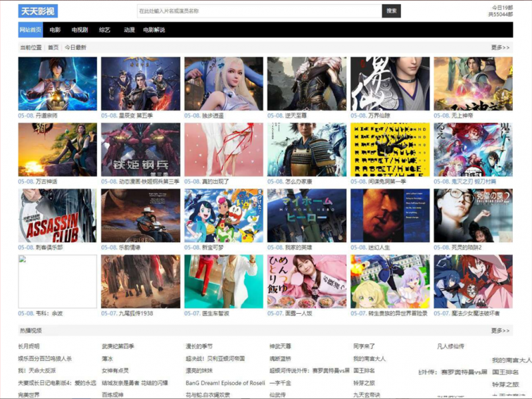Image resolution: width=532 pixels, height=399 pixels.
Task: Open the 网站首页 navigation tab
Action: (31, 30)
